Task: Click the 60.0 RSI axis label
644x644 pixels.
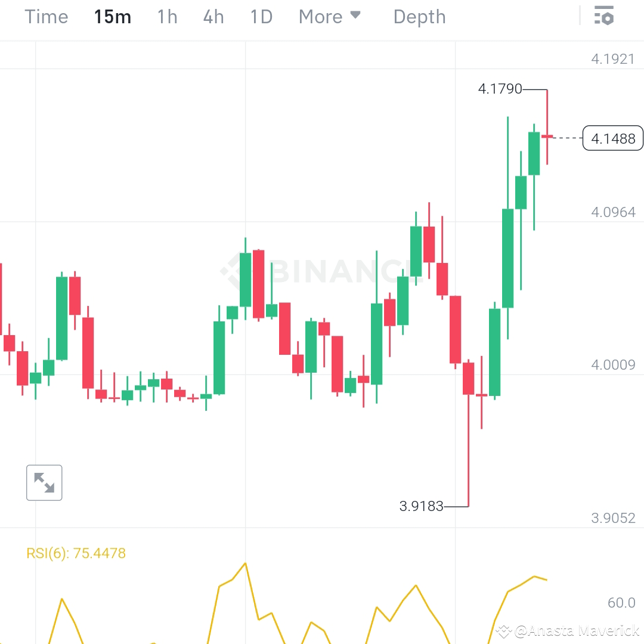Action: (x=621, y=603)
